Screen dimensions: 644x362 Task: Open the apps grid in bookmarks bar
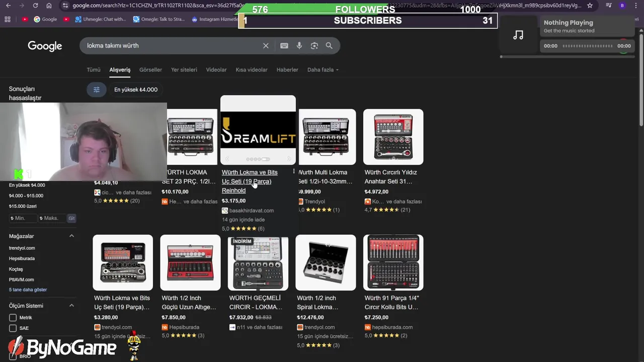(8, 19)
